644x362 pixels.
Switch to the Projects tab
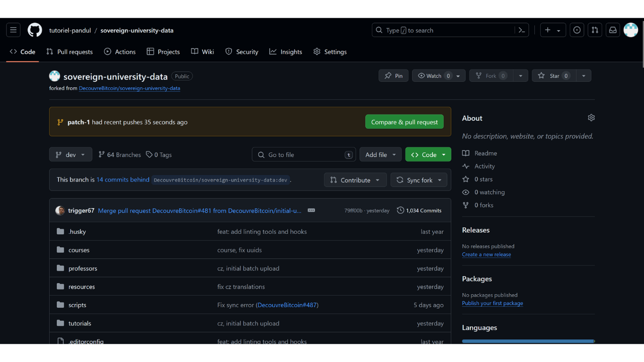tap(163, 52)
